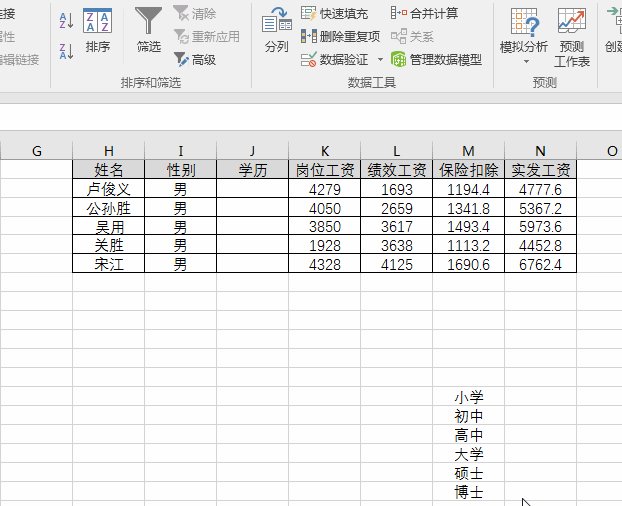Run Flash Fill (快速填充)
The height and width of the screenshot is (506, 622).
[x=335, y=14]
